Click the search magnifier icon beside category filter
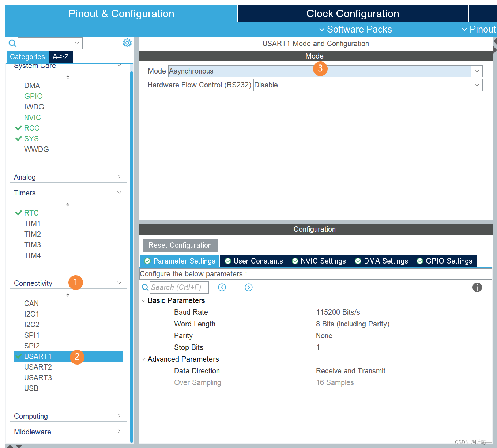Screen dimensions: 497x448 [x=12, y=44]
